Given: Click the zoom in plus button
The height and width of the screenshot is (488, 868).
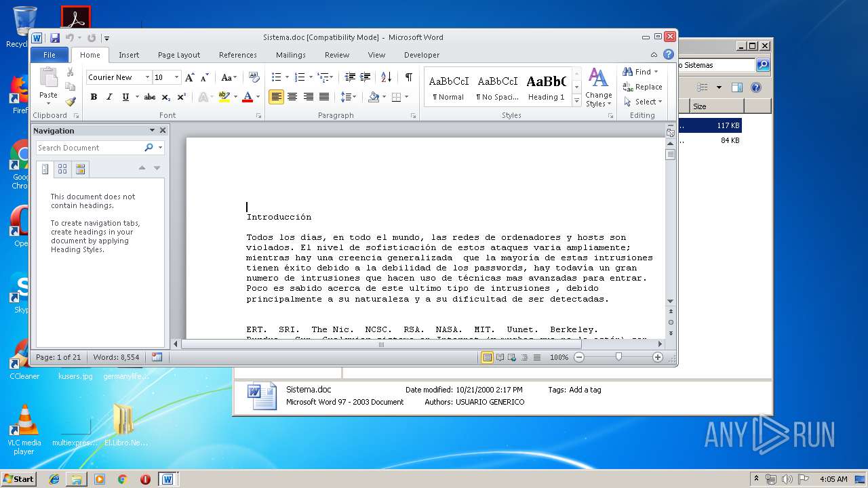Looking at the screenshot, I should pos(657,357).
